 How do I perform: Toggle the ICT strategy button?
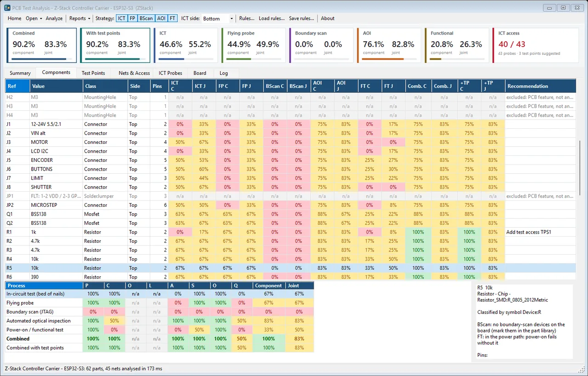tap(121, 18)
